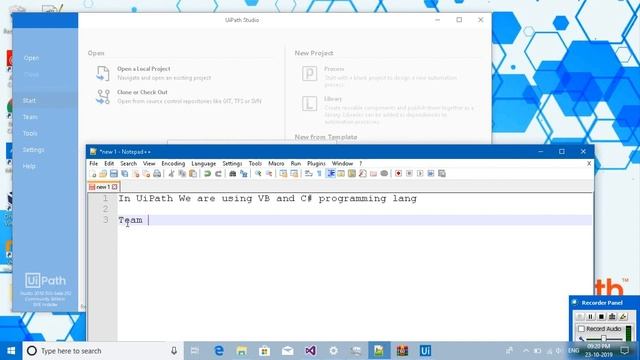The height and width of the screenshot is (360, 640).
Task: Select the 'new 1' document tab
Action: coord(103,187)
